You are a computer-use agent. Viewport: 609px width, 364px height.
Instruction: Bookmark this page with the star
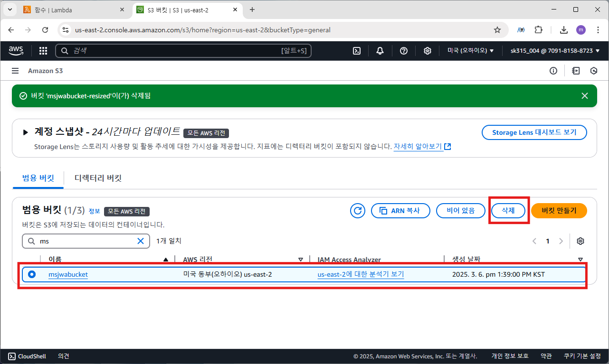point(497,30)
